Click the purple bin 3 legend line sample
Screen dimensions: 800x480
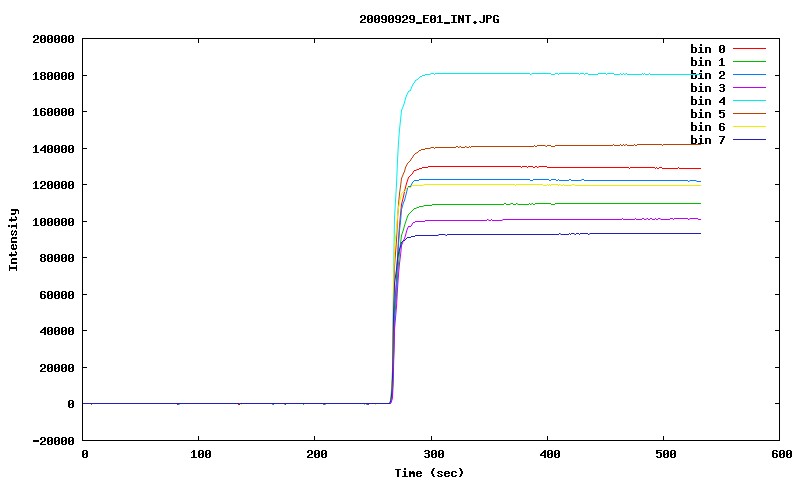click(749, 88)
